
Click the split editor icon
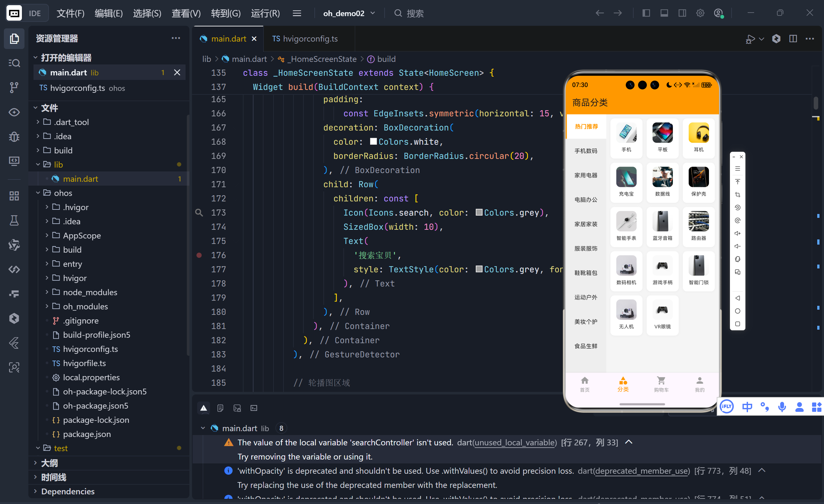[792, 39]
